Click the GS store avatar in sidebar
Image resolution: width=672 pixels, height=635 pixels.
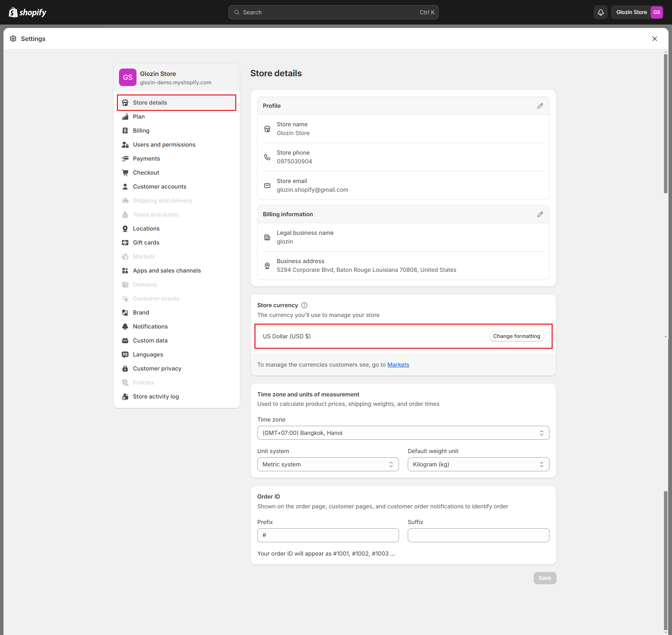click(x=127, y=77)
